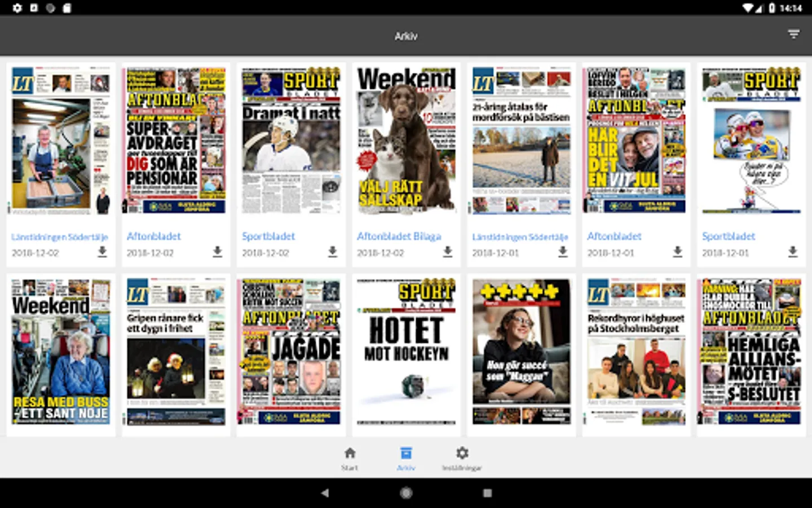The height and width of the screenshot is (508, 812).
Task: Tap the Android back button
Action: [x=325, y=493]
